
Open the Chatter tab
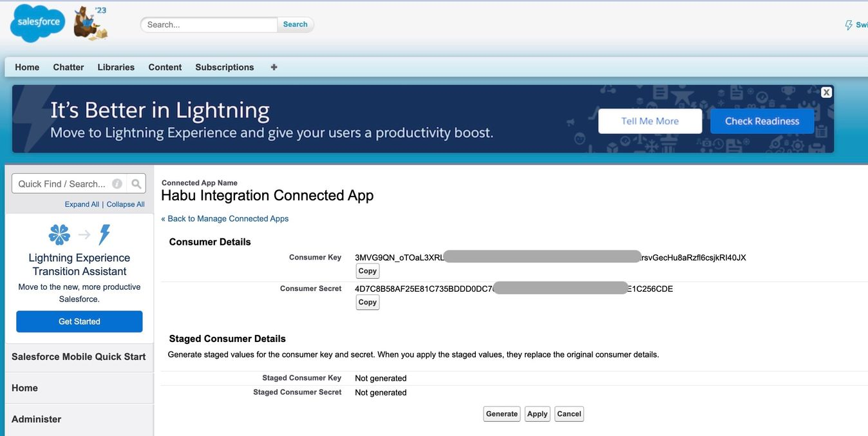pos(68,67)
